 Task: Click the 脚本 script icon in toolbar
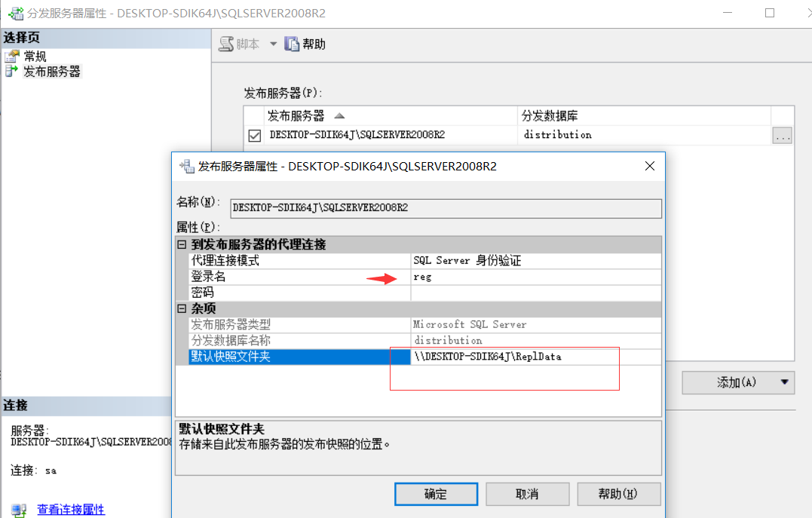point(225,44)
